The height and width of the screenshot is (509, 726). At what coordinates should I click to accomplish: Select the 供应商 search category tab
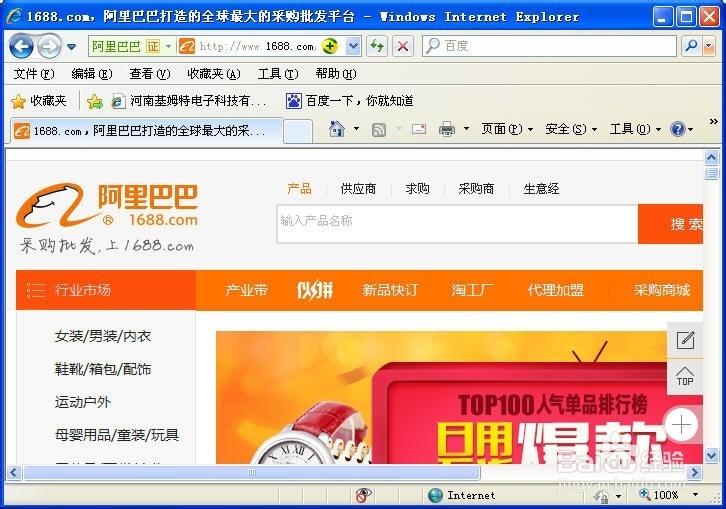[358, 189]
